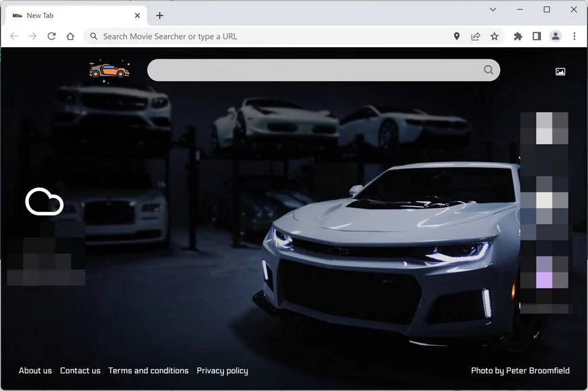Open the location permission pin icon
Viewport: 588px width, 391px height.
456,36
